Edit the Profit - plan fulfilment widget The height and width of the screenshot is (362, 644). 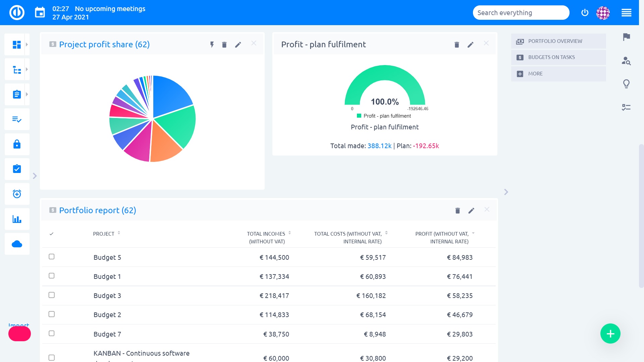[x=471, y=45]
